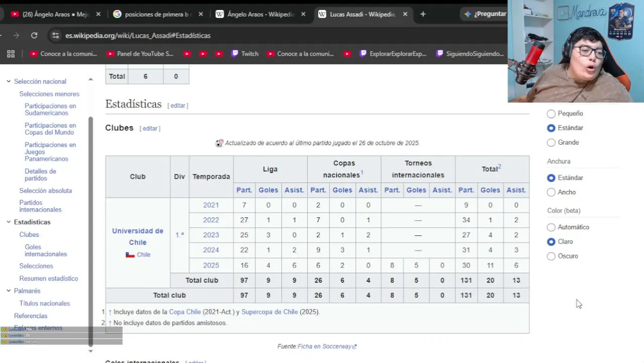Select Grande text size option
The width and height of the screenshot is (644, 363).
click(551, 143)
